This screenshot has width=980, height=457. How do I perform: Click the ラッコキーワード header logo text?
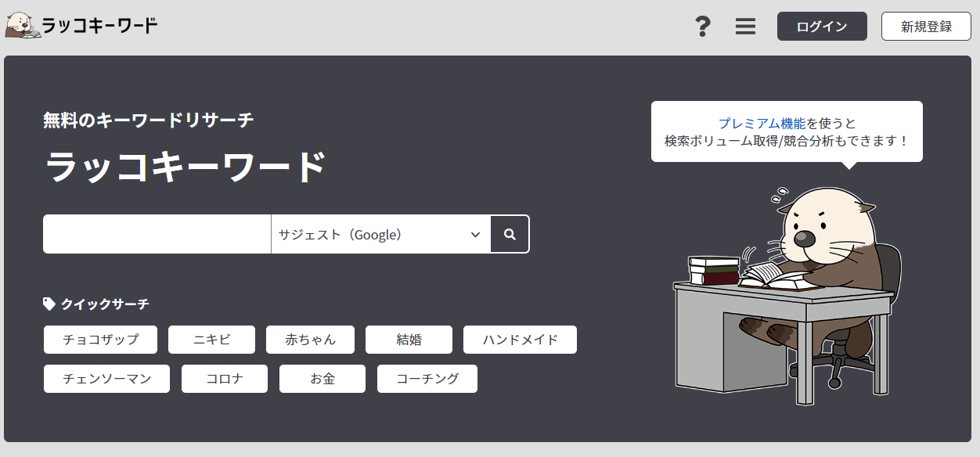(100, 26)
